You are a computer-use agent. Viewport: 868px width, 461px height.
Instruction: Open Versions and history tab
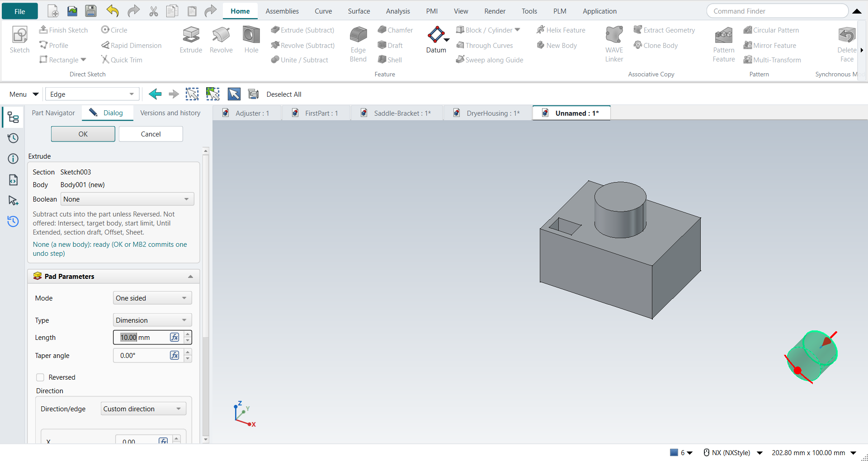point(170,113)
